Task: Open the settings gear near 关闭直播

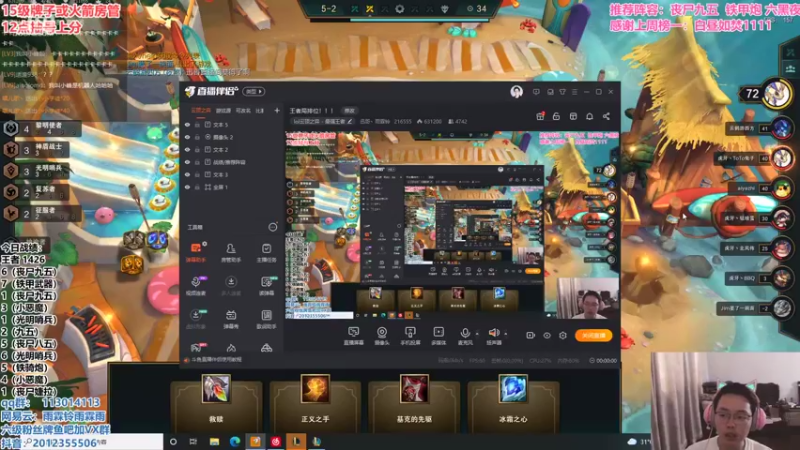Action: pos(563,335)
